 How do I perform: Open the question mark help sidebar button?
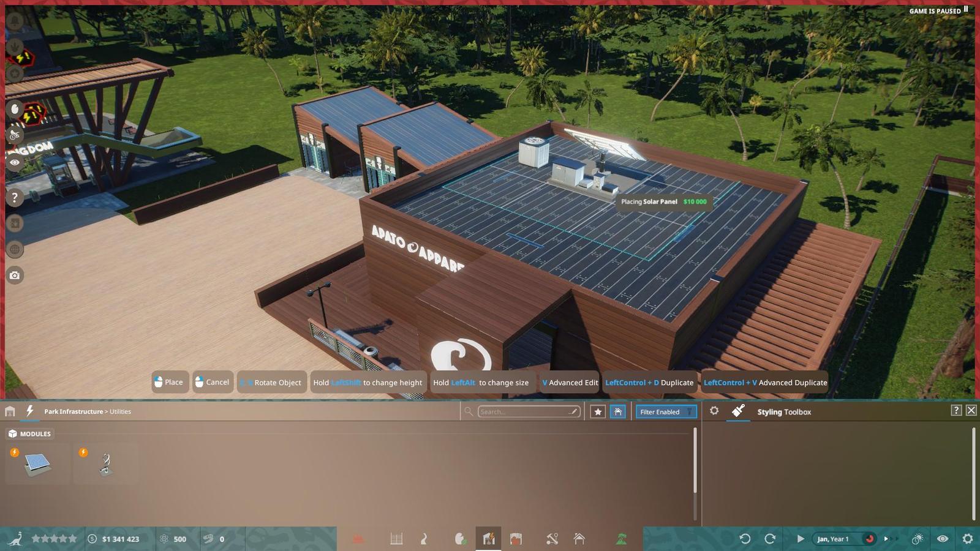point(15,197)
